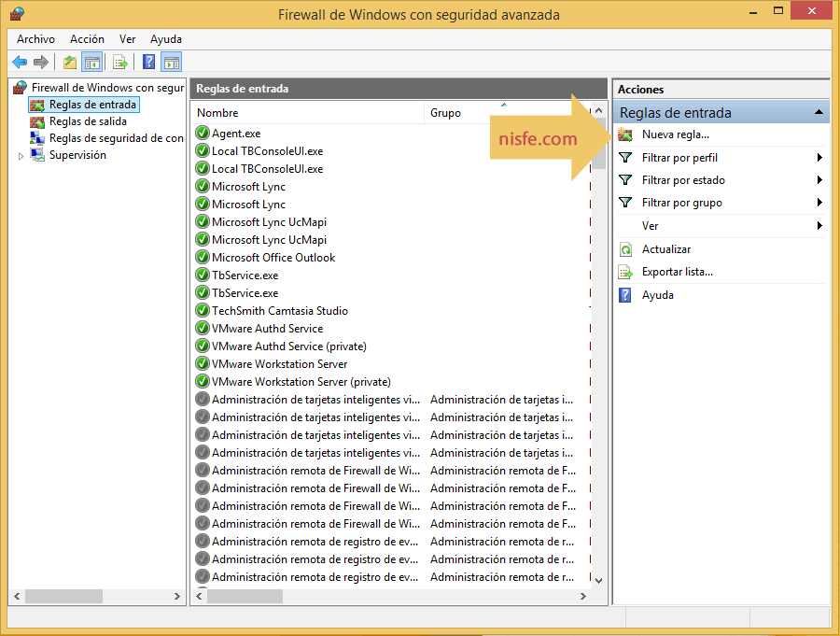840x636 pixels.
Task: Click green check icon of Agent.exe rule
Action: [203, 133]
